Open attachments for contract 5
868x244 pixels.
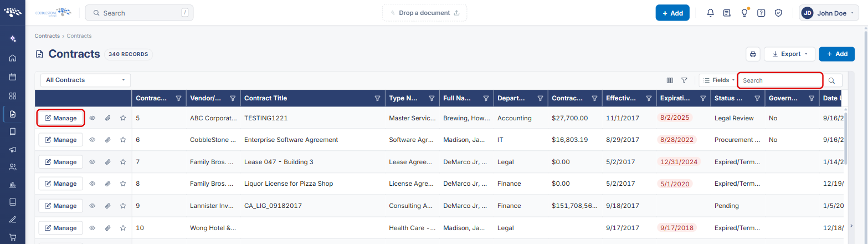(108, 118)
